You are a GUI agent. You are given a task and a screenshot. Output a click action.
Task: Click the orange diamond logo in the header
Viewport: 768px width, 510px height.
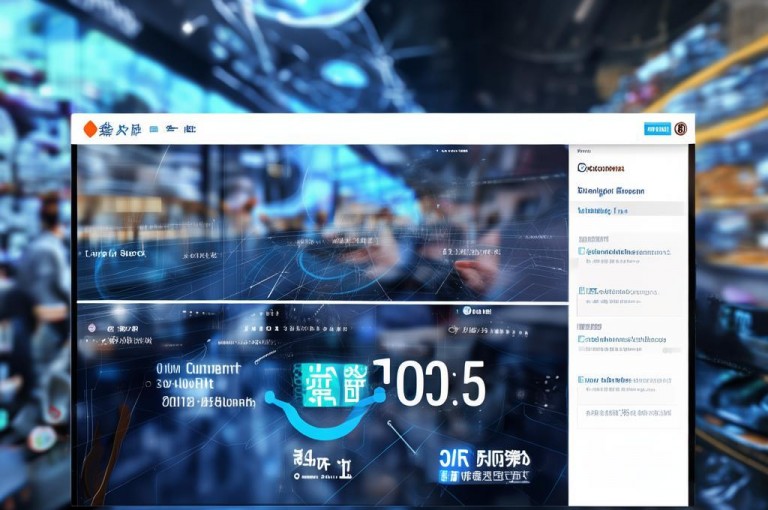pyautogui.click(x=90, y=129)
